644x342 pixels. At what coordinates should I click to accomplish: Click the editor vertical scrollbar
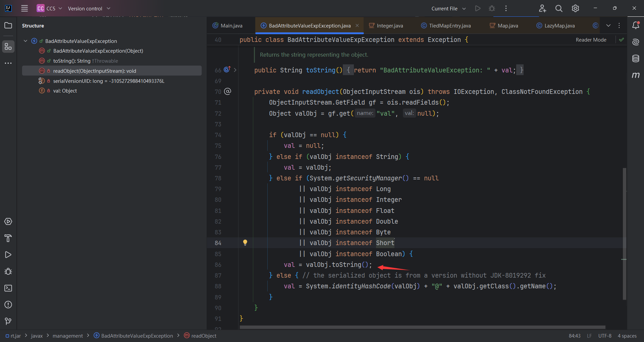point(624,233)
